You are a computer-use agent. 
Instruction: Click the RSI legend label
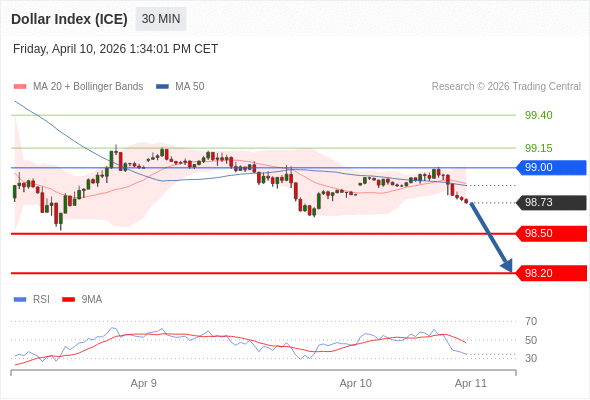click(41, 300)
